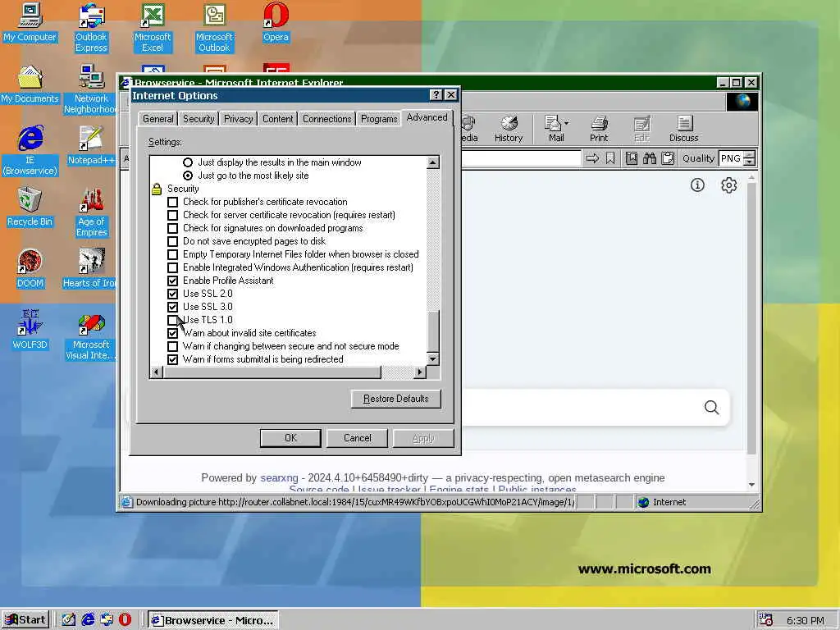Viewport: 840px width, 630px height.
Task: Click the Discuss toolbar icon
Action: [x=683, y=129]
